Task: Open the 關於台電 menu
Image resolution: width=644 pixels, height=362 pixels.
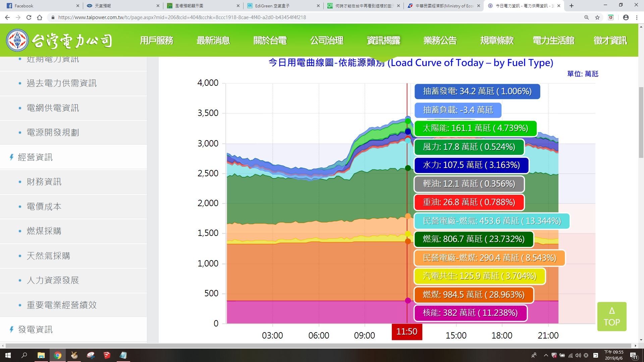Action: pyautogui.click(x=270, y=41)
